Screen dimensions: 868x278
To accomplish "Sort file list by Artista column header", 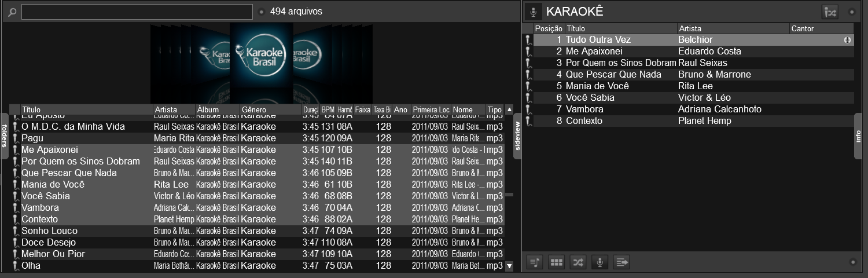I will 174,109.
